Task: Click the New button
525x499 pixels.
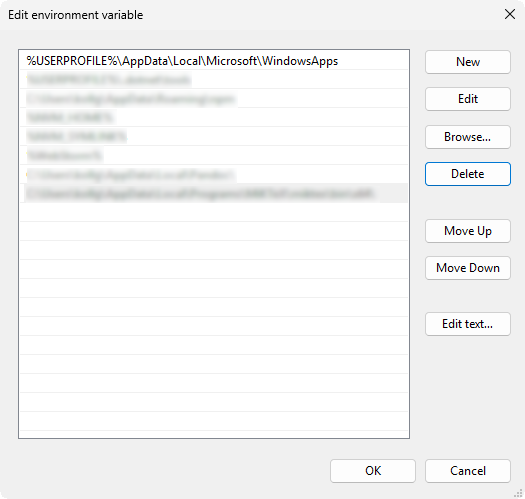Action: (x=468, y=62)
